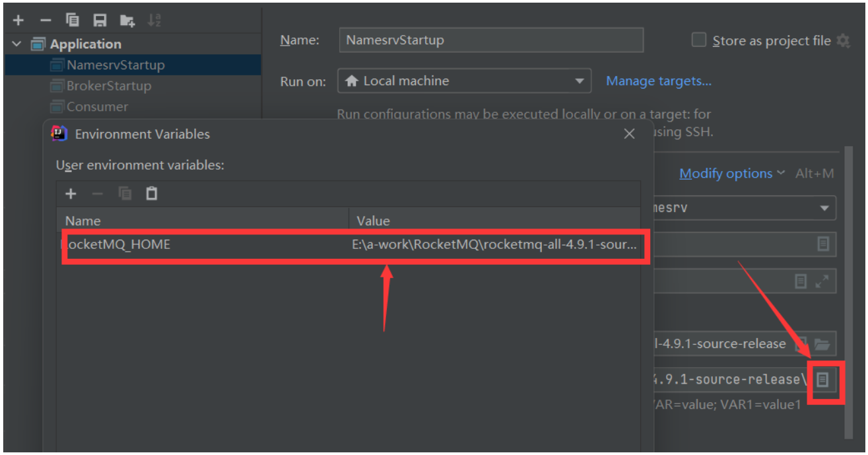
Task: Open the Run on Local machine dropdown
Action: (x=465, y=81)
